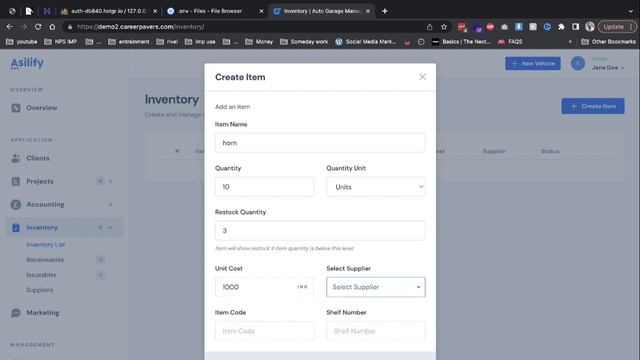This screenshot has width=640, height=360.
Task: Click the address bar URL
Action: click(140, 27)
